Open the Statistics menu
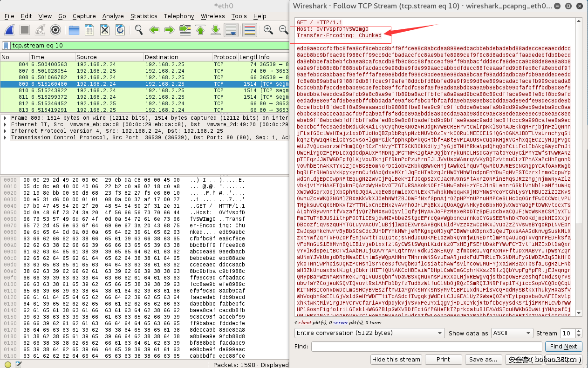 [144, 16]
